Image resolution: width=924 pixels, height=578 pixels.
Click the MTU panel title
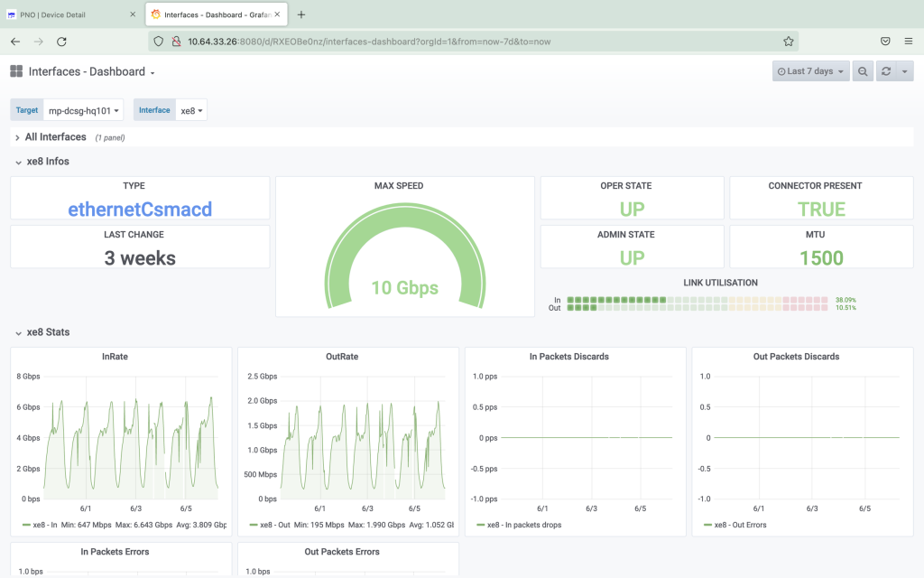pos(815,235)
